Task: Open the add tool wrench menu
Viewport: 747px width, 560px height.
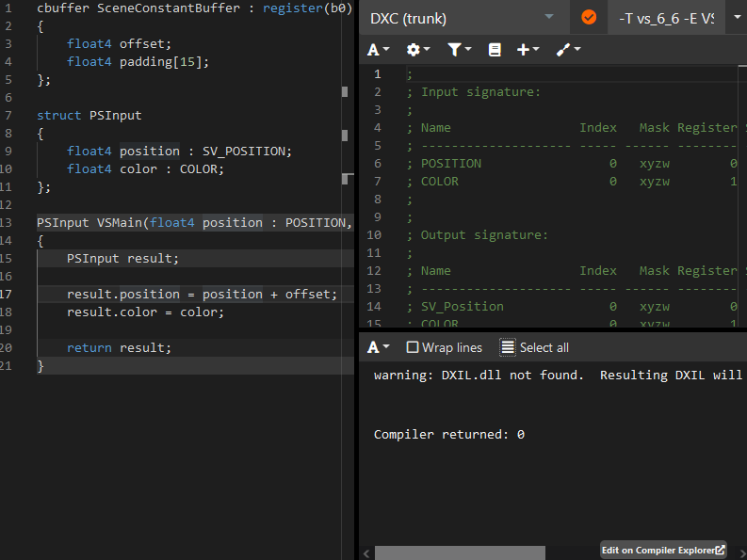Action: point(568,50)
